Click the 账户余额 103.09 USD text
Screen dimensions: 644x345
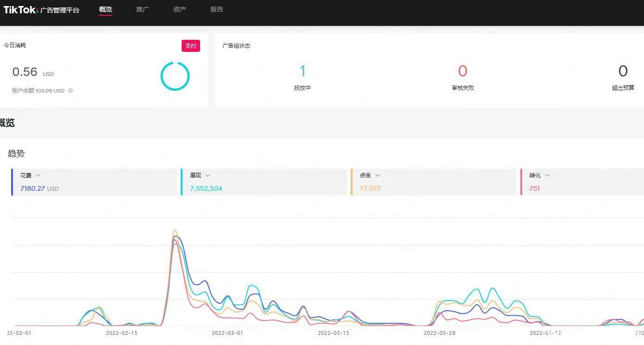coord(38,91)
